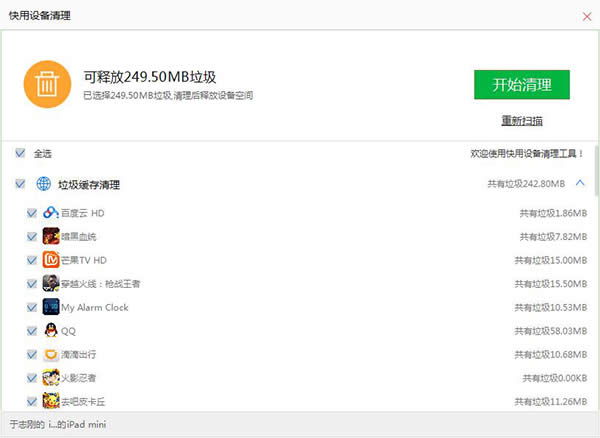Click the 百度云 HD app name
600x438 pixels.
[x=83, y=213]
